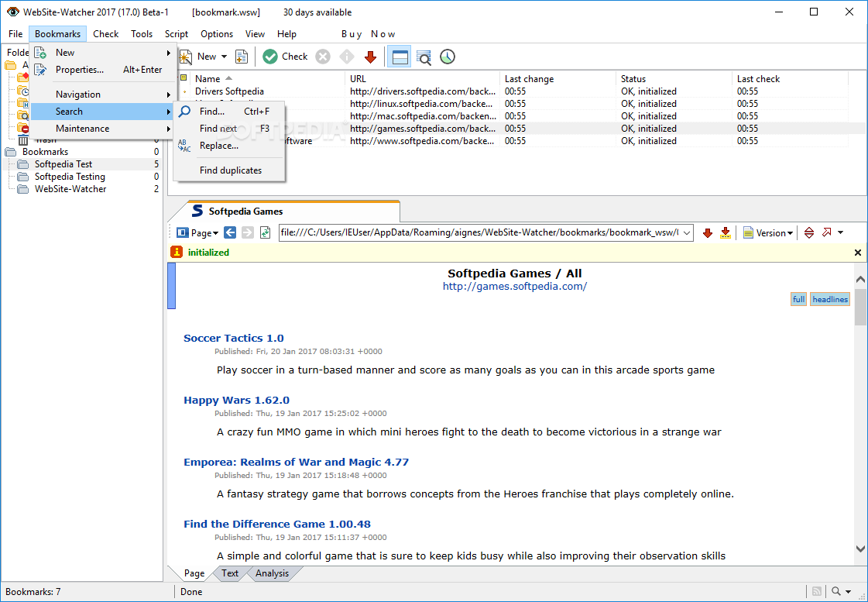Click the headlines view button
The width and height of the screenshot is (868, 602).
tap(830, 300)
